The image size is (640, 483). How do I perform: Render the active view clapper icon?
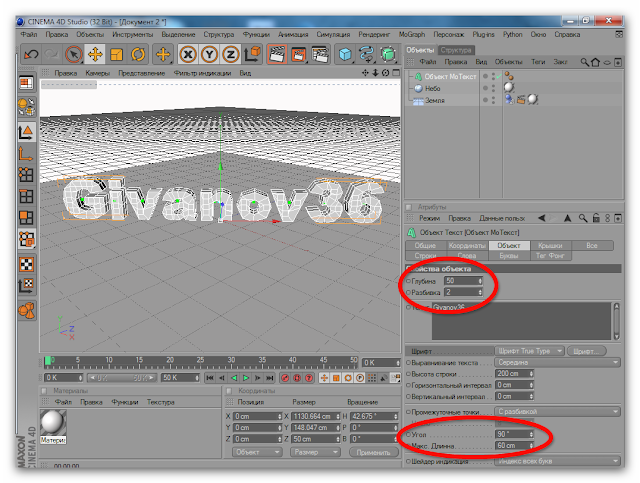pos(277,54)
